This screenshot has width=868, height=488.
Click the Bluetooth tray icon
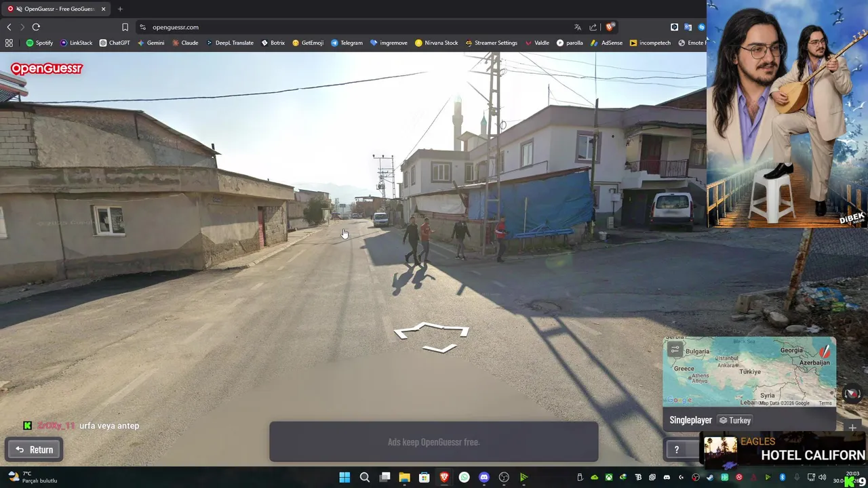[783, 477]
